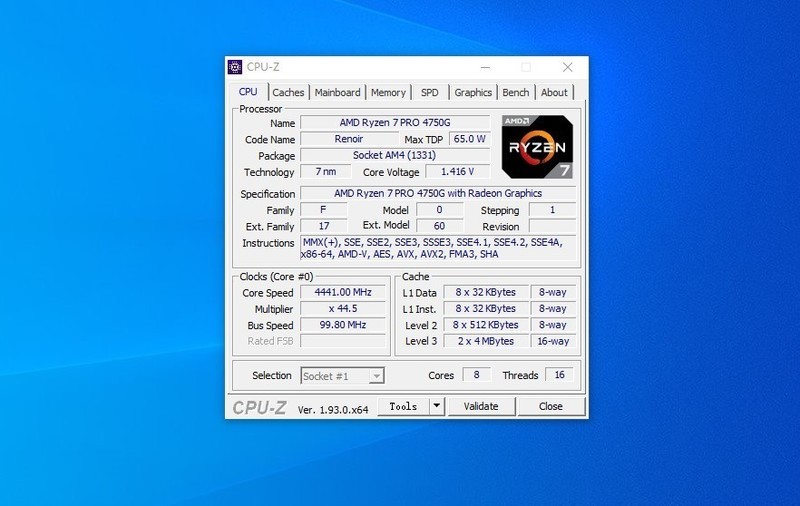Click the Level 3 size 2 x 4 MBytes
Viewport: 800px width, 506px height.
point(486,341)
